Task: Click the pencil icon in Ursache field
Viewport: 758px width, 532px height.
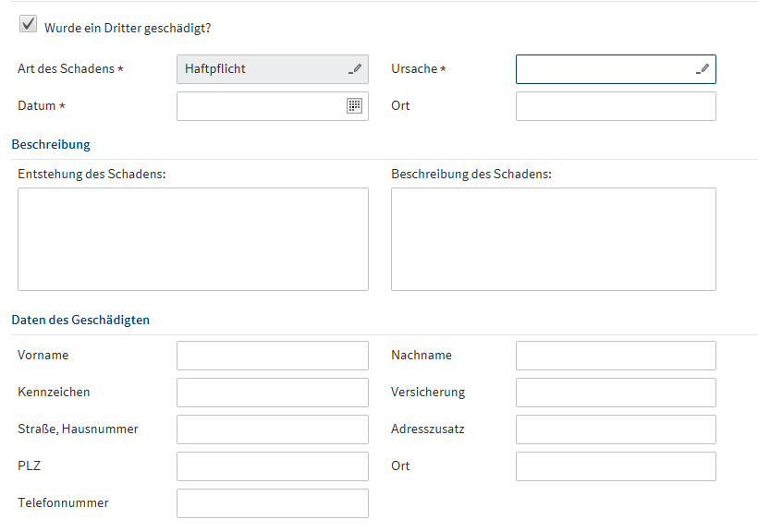Action: coord(703,69)
